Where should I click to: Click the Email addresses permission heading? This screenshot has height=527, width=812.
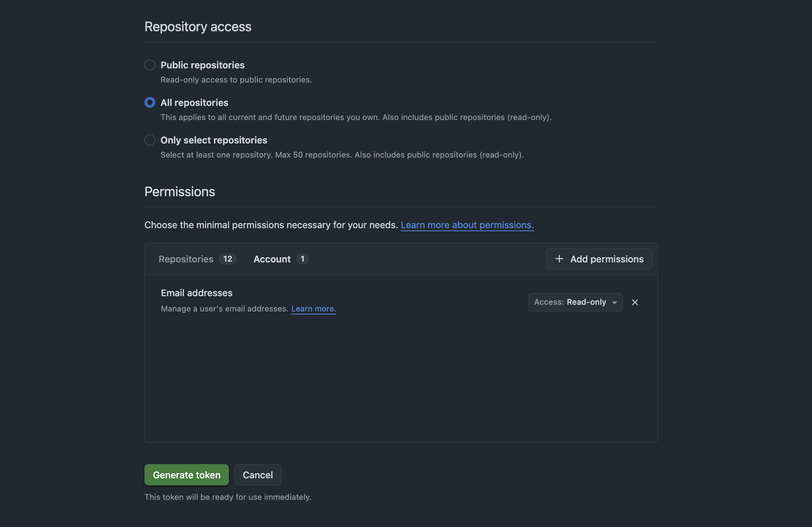(x=196, y=293)
